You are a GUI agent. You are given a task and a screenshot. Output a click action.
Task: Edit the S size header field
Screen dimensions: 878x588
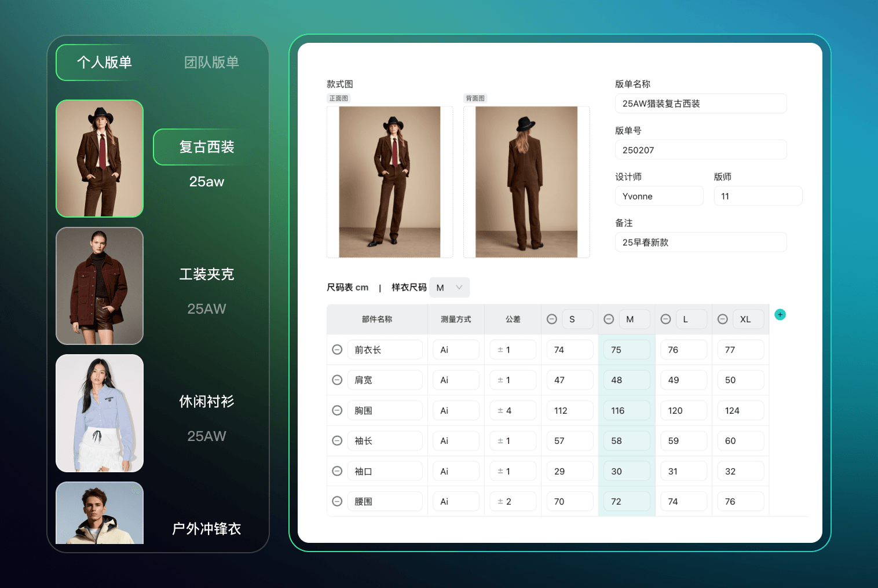pos(577,319)
